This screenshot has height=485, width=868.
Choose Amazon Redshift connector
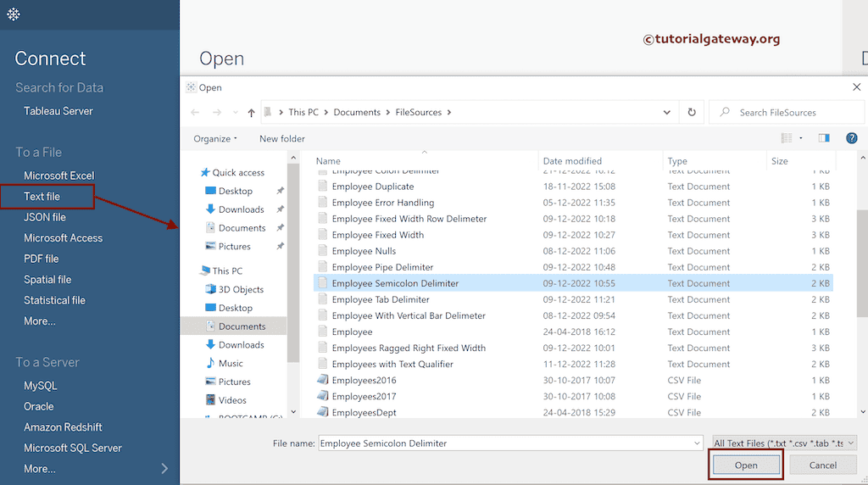pyautogui.click(x=63, y=427)
